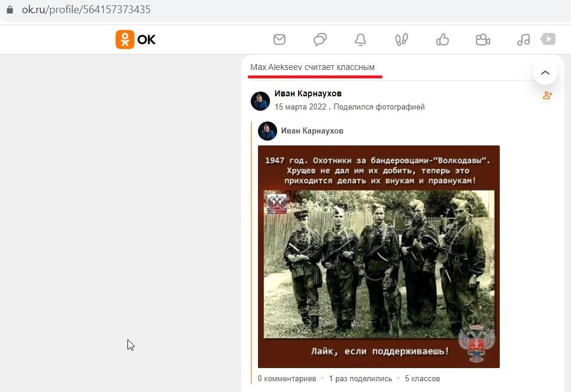Screen dimensions: 571x392
Task: Open 1 раз поделились shares link
Action: pos(360,378)
